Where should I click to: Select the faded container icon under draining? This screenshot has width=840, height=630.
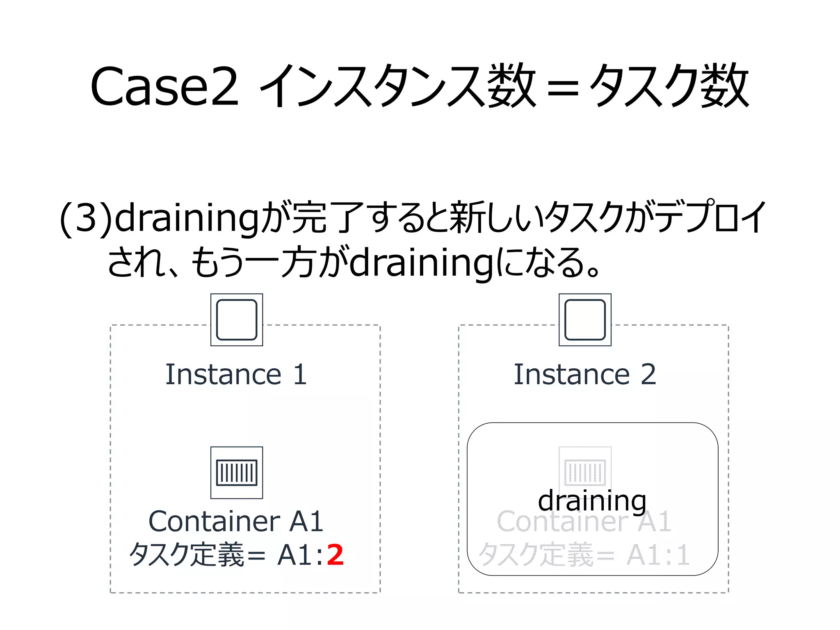(585, 468)
